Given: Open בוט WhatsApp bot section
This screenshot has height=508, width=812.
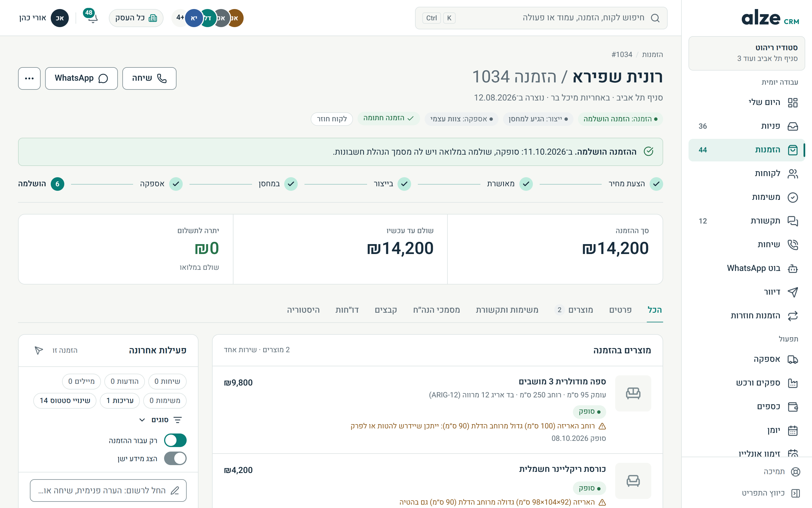Looking at the screenshot, I should click(747, 268).
